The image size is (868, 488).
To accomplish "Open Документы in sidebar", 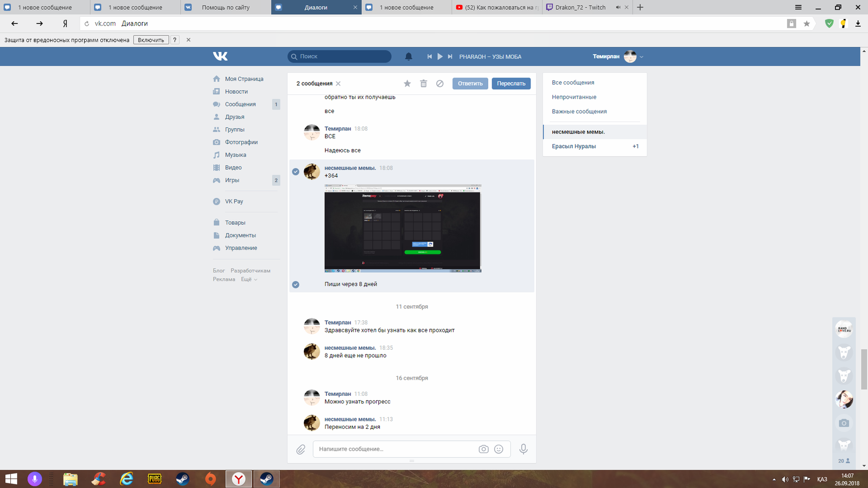I will (x=240, y=235).
